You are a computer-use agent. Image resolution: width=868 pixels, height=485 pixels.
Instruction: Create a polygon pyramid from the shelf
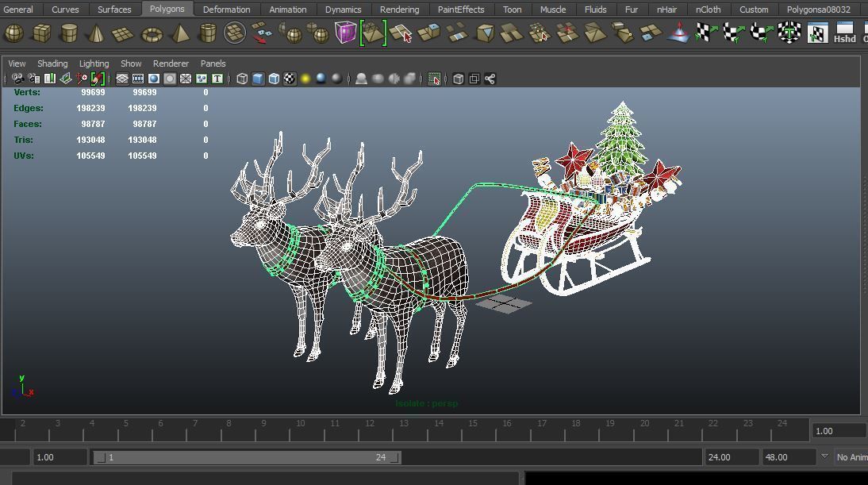coord(180,33)
